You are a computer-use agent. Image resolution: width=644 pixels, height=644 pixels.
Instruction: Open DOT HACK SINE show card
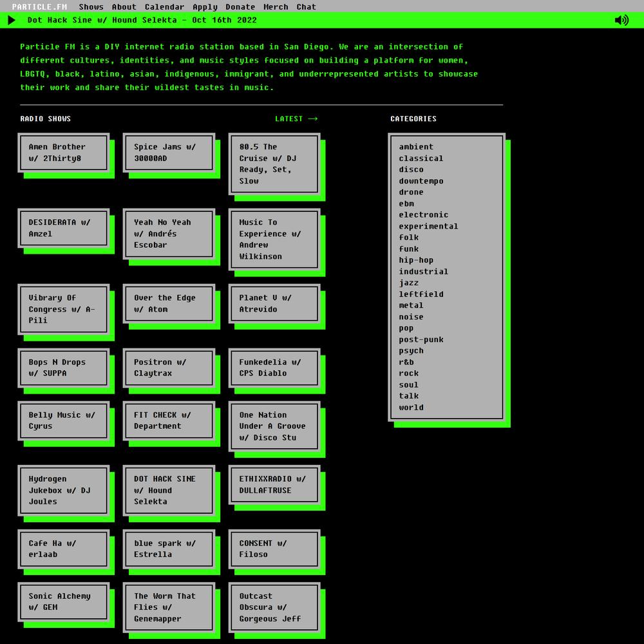pyautogui.click(x=169, y=490)
